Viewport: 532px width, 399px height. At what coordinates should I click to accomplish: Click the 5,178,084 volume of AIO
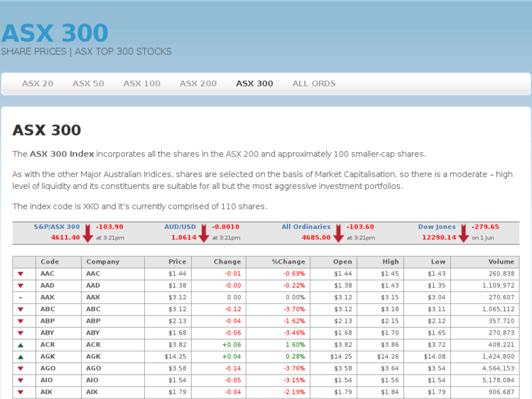(x=498, y=380)
